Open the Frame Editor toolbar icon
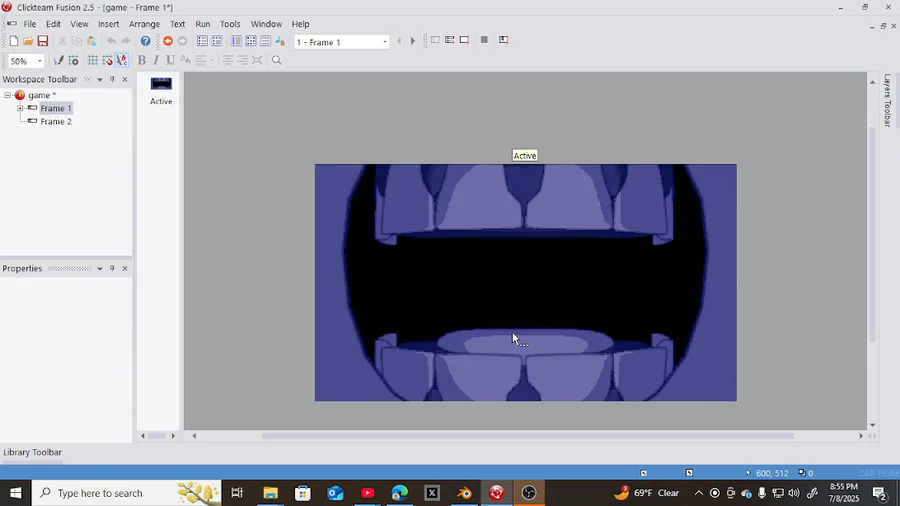The width and height of the screenshot is (900, 506). [x=216, y=41]
